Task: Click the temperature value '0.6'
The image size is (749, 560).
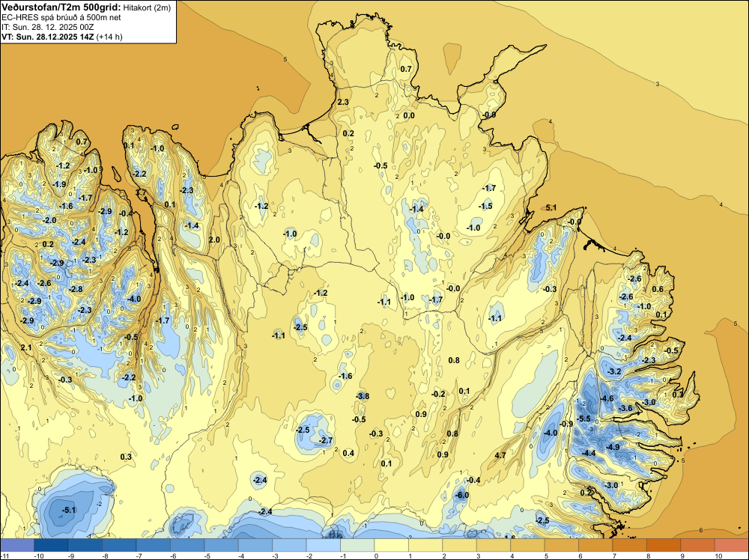Action: pos(658,289)
